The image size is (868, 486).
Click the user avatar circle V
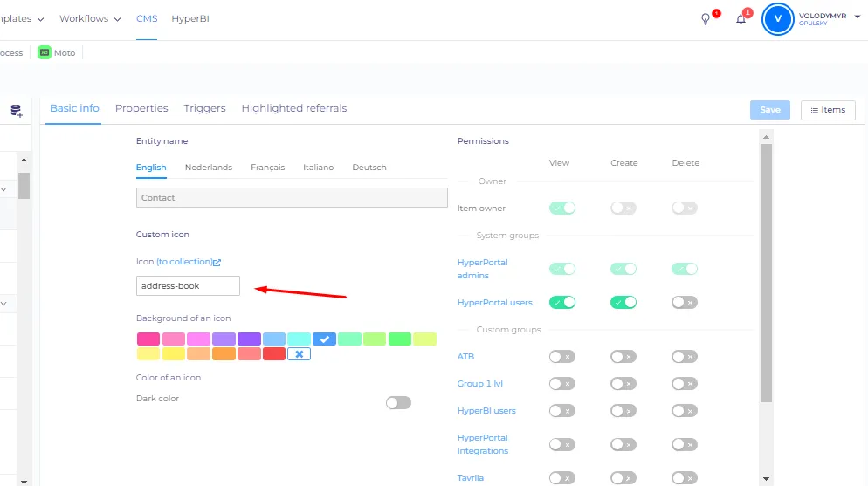click(x=778, y=19)
